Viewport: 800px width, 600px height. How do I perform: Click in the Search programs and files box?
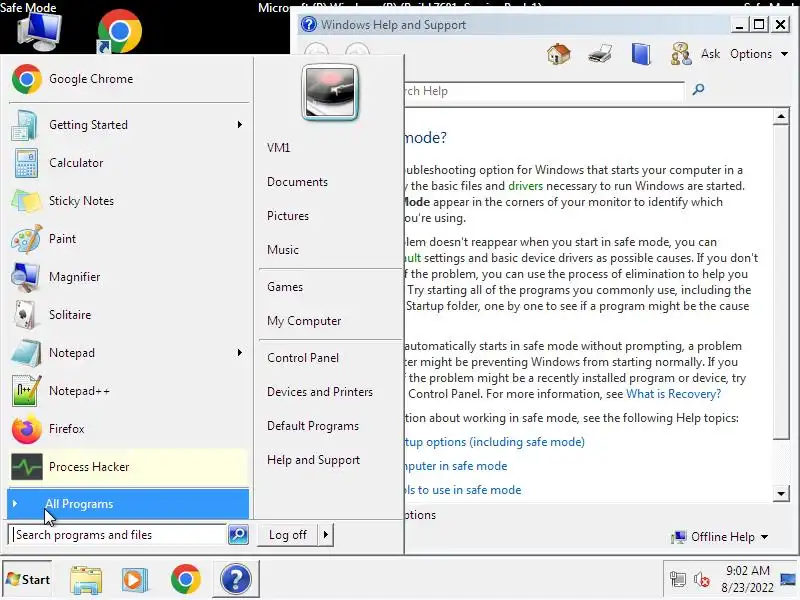pyautogui.click(x=118, y=535)
